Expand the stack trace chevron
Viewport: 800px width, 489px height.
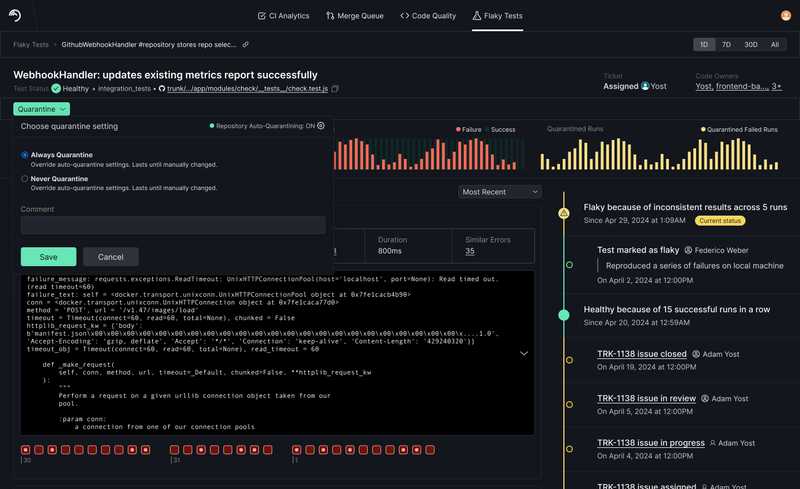pos(523,353)
